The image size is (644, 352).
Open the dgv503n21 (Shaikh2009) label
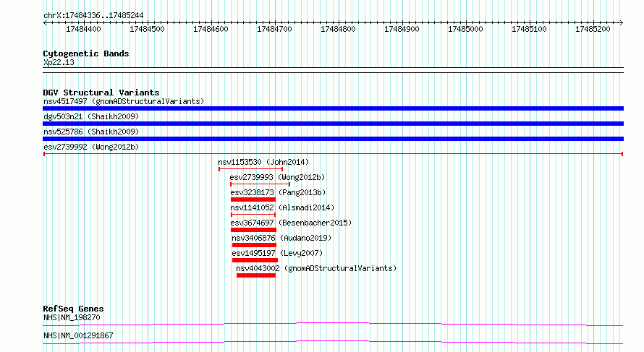click(x=91, y=116)
